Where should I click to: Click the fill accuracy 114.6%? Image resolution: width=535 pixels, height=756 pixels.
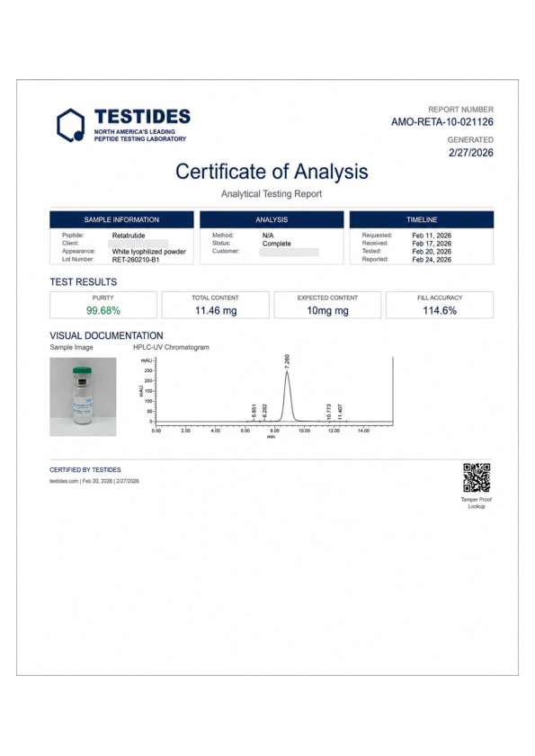coord(440,310)
